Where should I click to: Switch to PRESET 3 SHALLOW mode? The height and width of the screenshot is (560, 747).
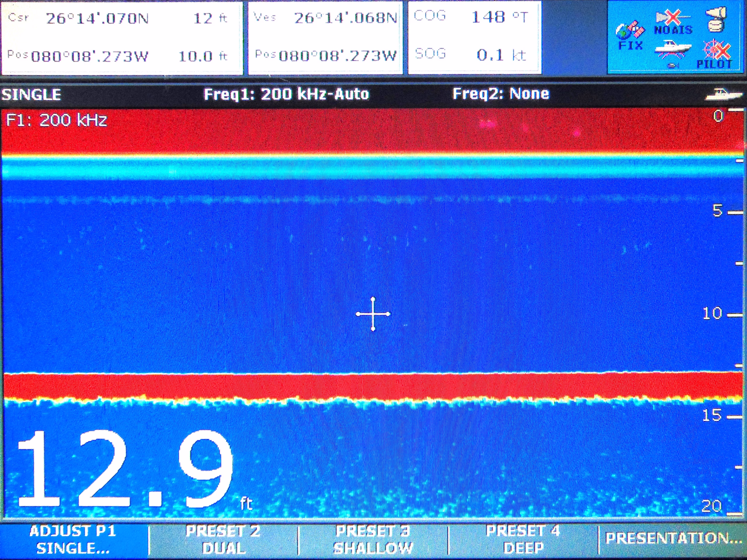pyautogui.click(x=373, y=539)
